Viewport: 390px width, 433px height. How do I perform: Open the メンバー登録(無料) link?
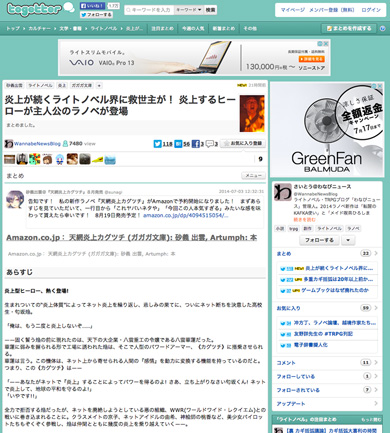point(332,10)
